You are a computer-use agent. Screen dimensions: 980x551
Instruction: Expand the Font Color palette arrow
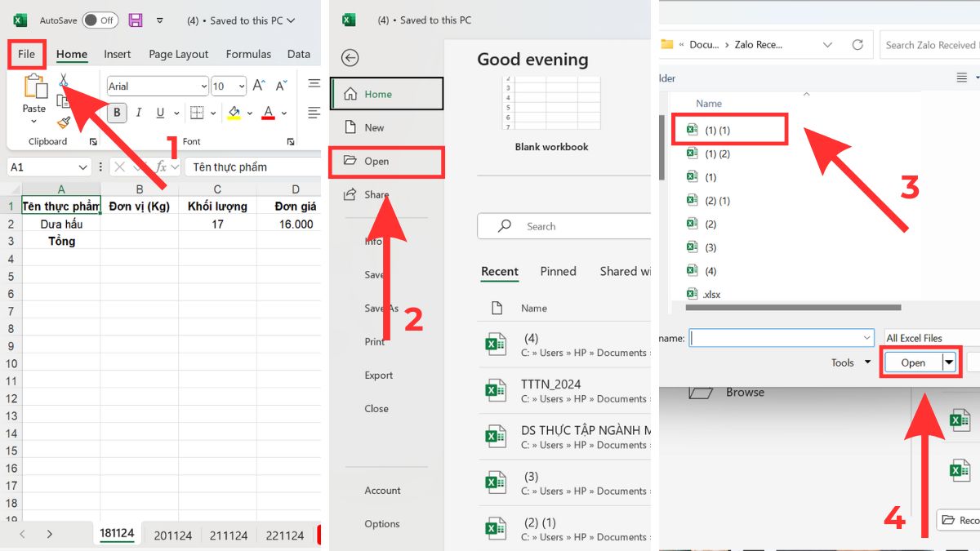coord(284,113)
